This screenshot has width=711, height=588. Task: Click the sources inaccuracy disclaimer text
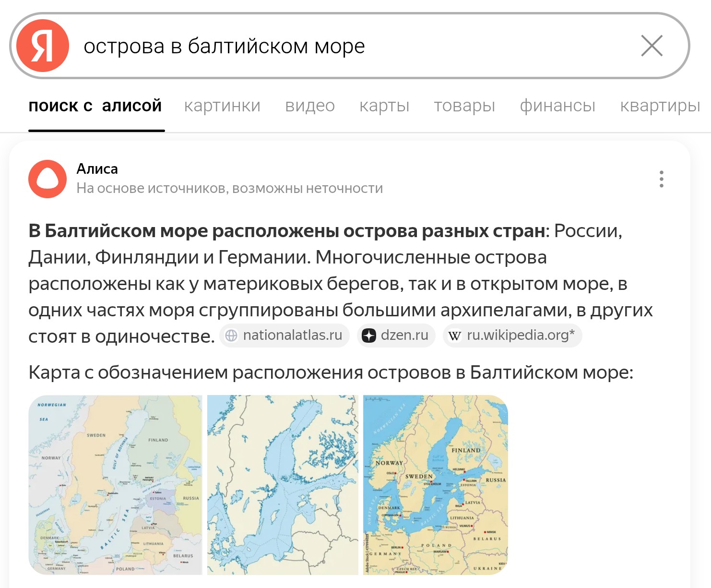tap(229, 189)
